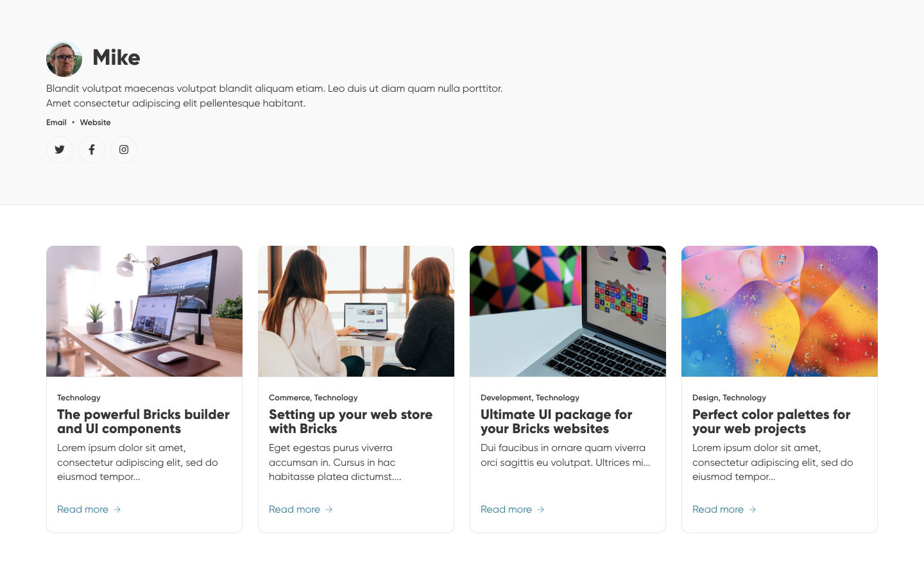Click the arrow icon beside Read more on the Bricks builder card
Viewport: 924px width, 564px height.
click(x=117, y=509)
